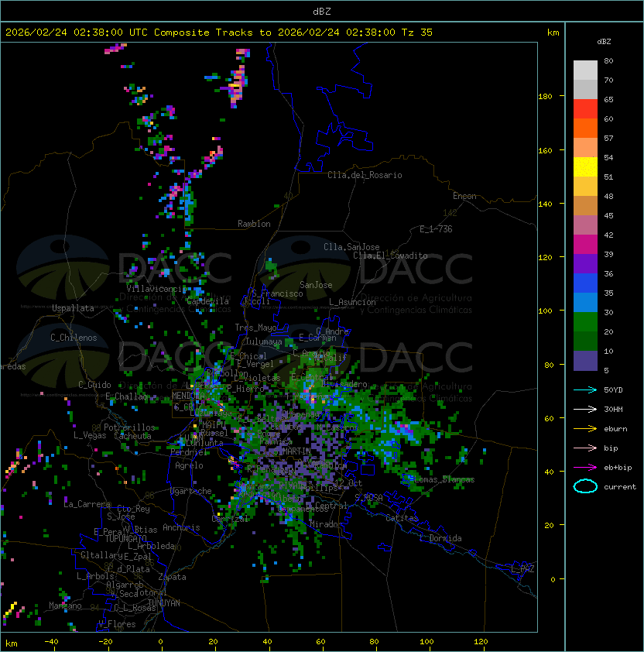Screen dimensions: 644x652
Task: Click the 'Carrizal' map label
Action: (x=231, y=519)
